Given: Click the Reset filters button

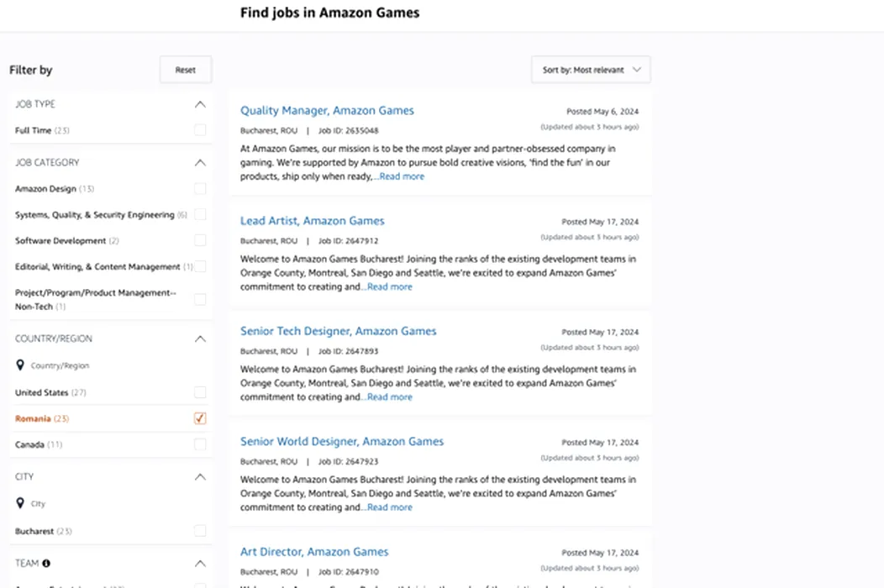Looking at the screenshot, I should tap(186, 70).
